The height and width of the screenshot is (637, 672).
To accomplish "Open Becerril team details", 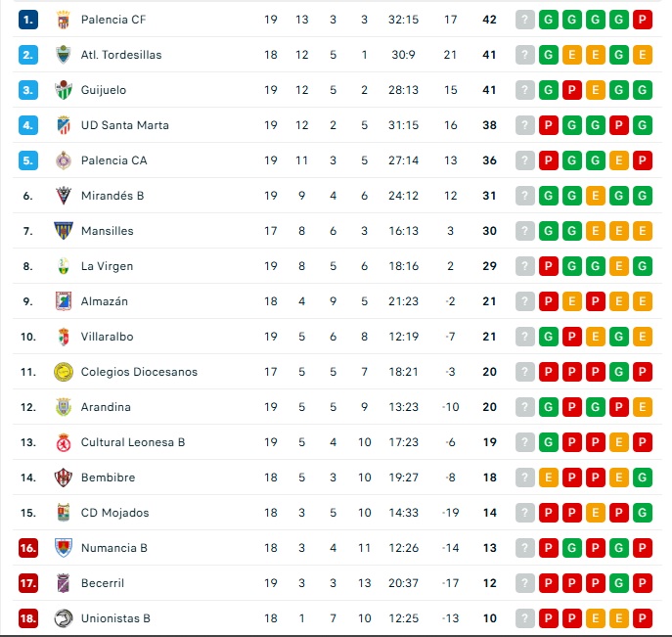I will coord(103,583).
